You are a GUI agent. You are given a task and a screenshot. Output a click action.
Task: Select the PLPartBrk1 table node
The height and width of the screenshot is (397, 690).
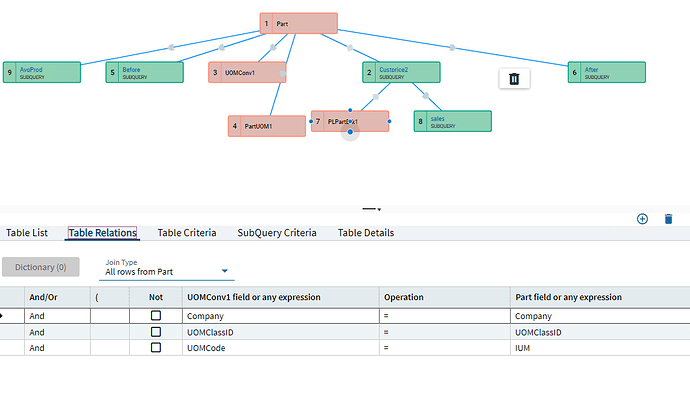(350, 121)
